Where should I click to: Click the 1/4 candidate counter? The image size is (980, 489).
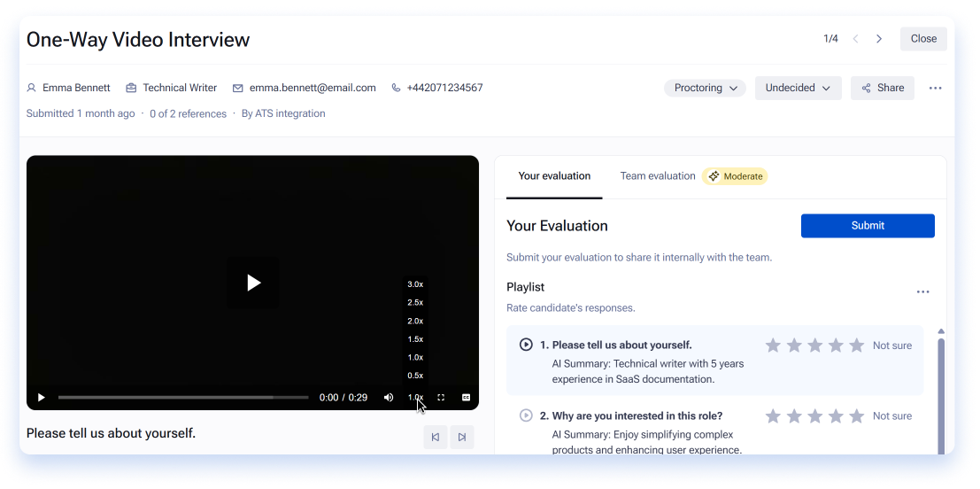point(830,39)
